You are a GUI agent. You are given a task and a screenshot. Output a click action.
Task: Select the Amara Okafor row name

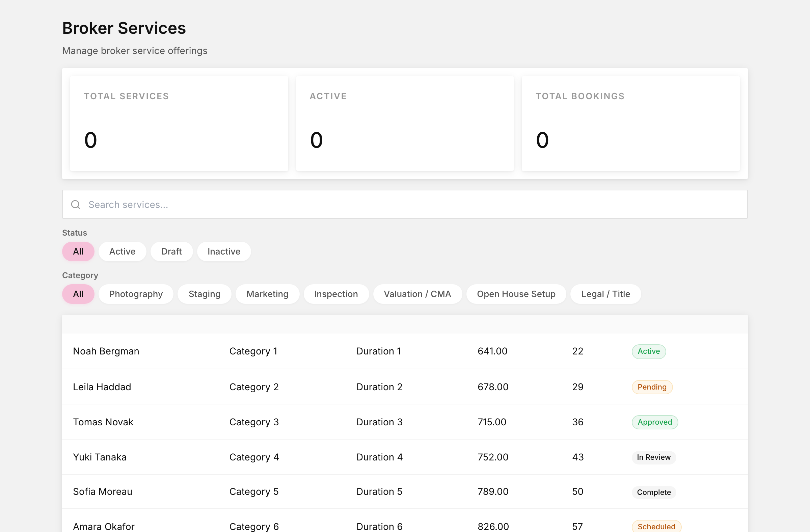point(104,527)
